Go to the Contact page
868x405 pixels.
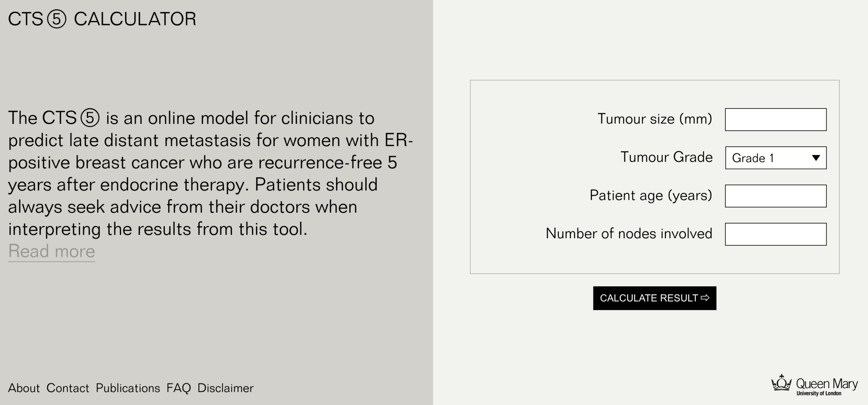(x=68, y=388)
